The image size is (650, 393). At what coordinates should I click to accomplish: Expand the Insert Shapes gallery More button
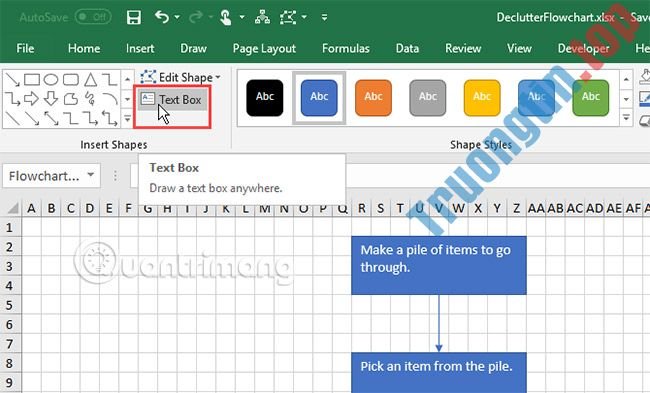[127, 119]
